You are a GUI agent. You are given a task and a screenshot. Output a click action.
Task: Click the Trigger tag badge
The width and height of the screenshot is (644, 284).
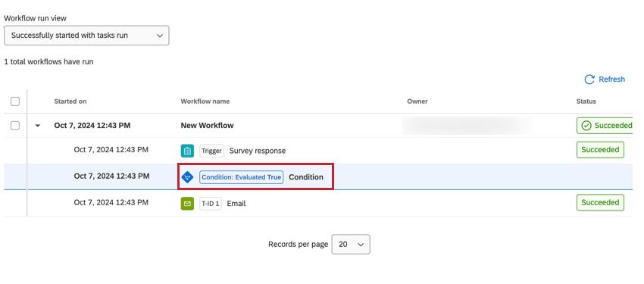(212, 151)
